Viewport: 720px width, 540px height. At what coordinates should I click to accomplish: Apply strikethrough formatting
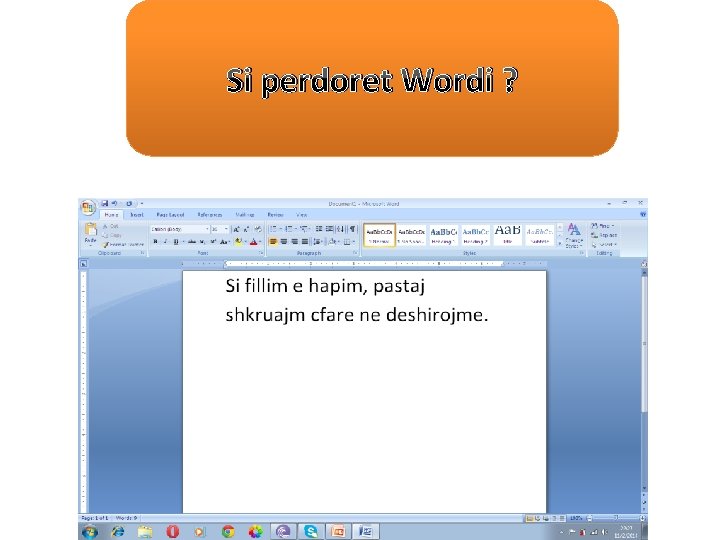(x=192, y=242)
